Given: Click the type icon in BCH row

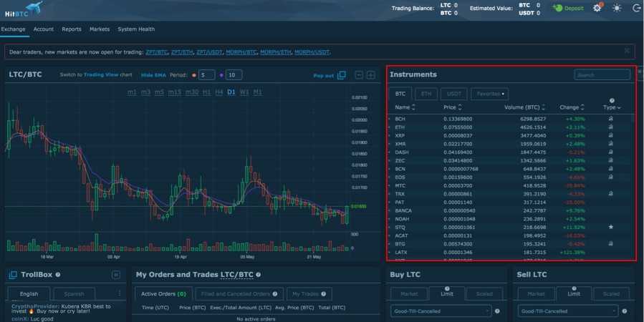Looking at the screenshot, I should (611, 119).
